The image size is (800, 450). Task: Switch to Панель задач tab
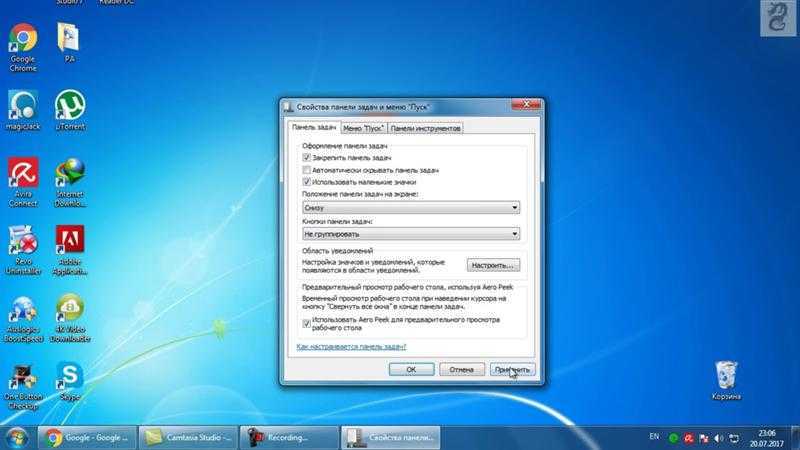coord(314,127)
